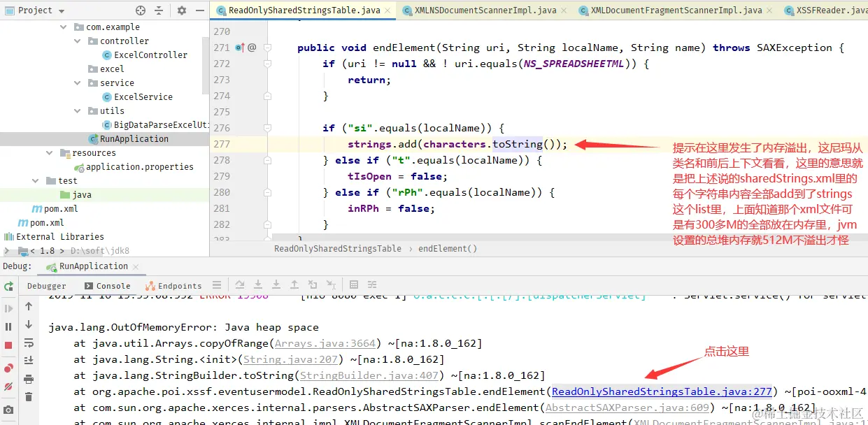Click the Trace Current Stream Chain icon

tap(373, 285)
